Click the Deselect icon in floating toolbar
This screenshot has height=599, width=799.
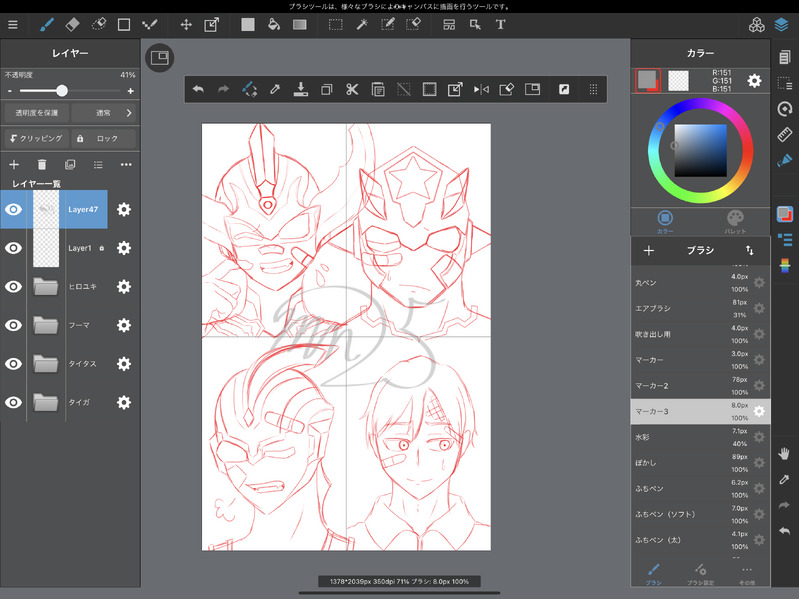point(404,90)
